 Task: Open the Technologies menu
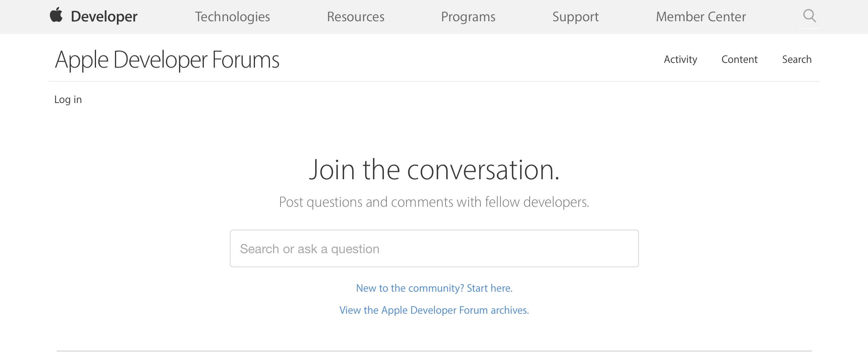(x=232, y=17)
